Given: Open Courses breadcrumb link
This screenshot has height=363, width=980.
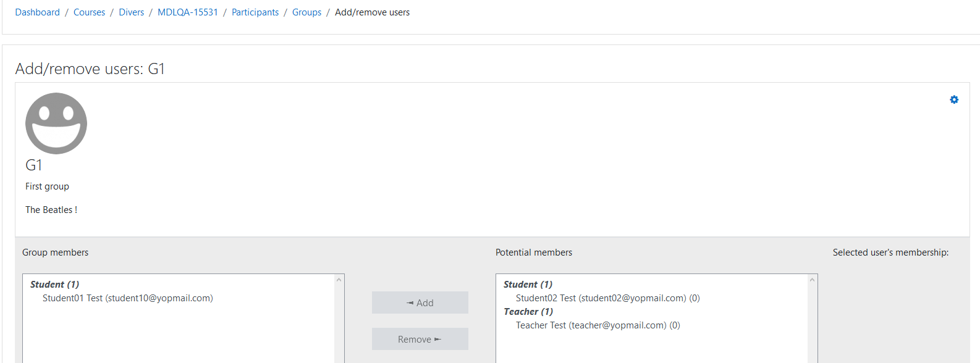Looking at the screenshot, I should coord(90,12).
